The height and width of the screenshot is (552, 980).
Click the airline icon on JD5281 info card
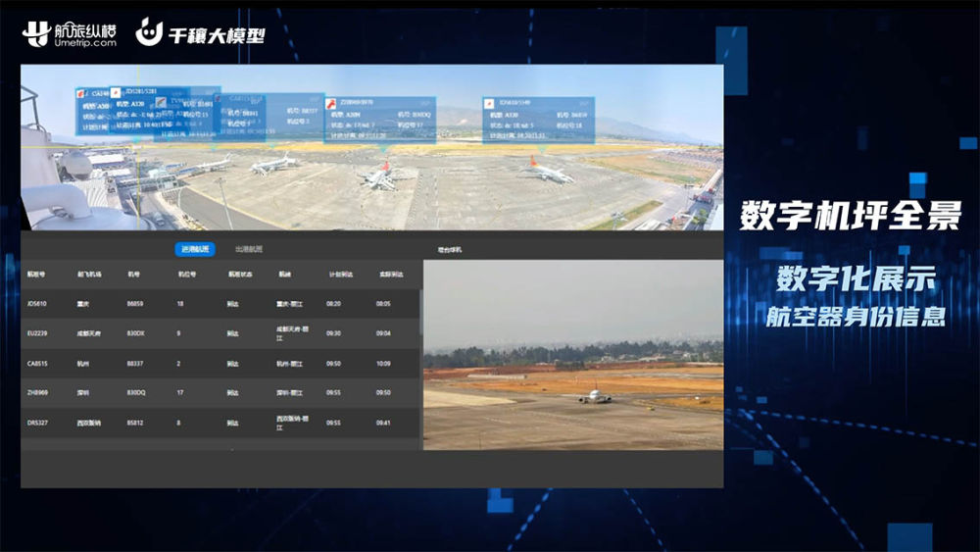pos(116,93)
